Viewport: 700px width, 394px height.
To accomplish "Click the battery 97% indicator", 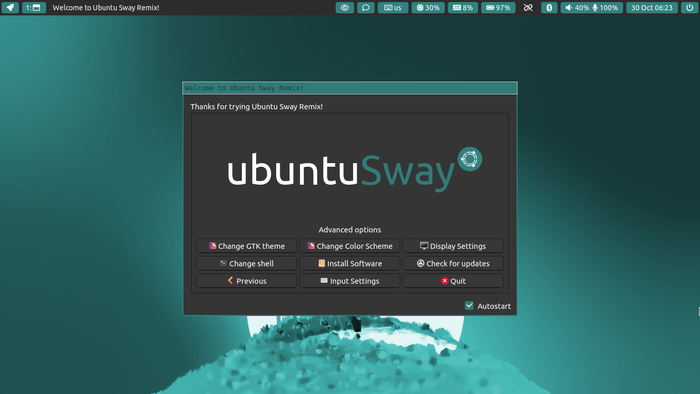I will point(498,8).
